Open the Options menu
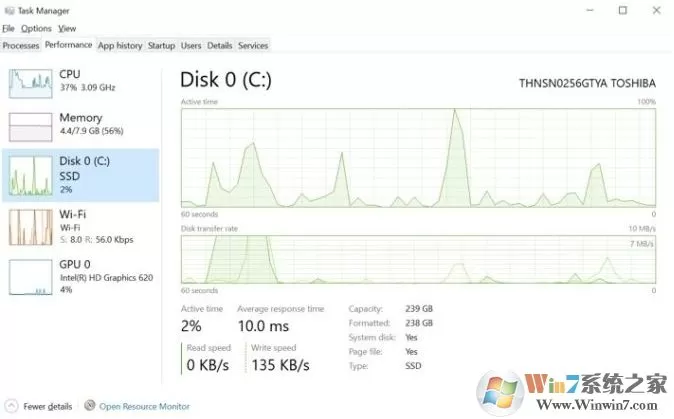The image size is (674, 419). [36, 28]
